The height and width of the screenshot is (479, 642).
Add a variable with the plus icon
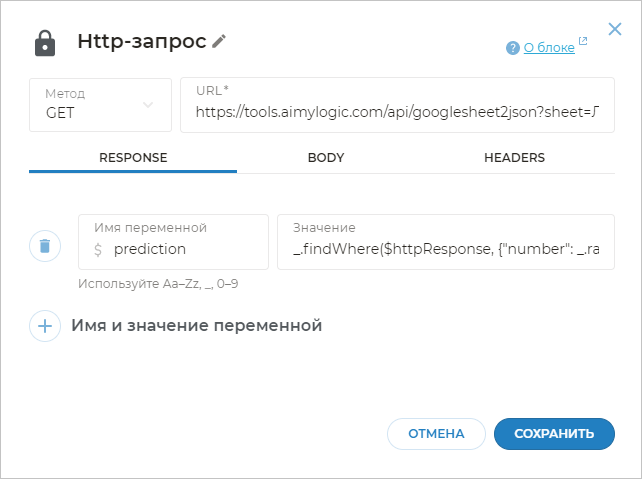point(45,326)
